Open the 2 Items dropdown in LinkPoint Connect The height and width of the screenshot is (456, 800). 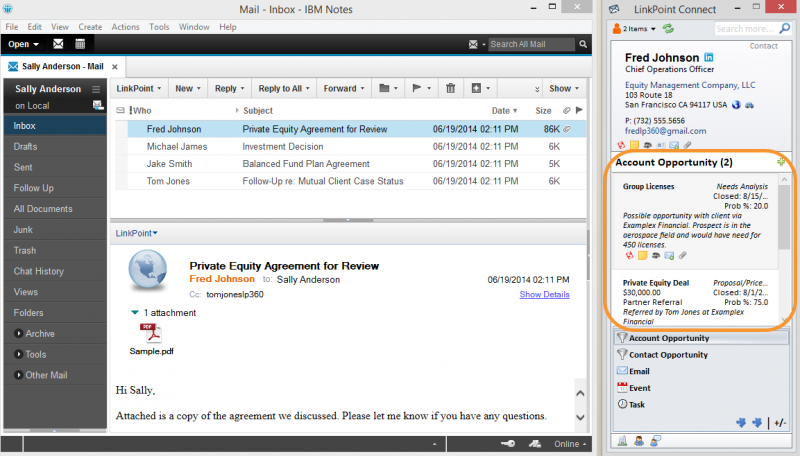click(634, 29)
